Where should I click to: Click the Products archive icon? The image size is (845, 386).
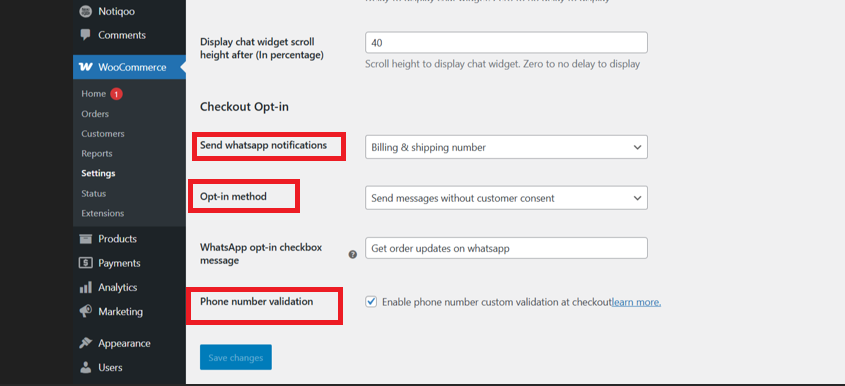[x=85, y=239]
